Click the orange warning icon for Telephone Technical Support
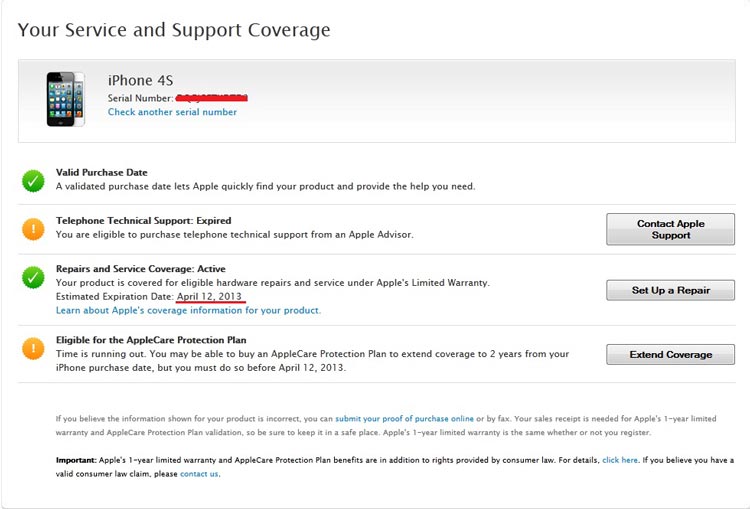 pos(33,229)
